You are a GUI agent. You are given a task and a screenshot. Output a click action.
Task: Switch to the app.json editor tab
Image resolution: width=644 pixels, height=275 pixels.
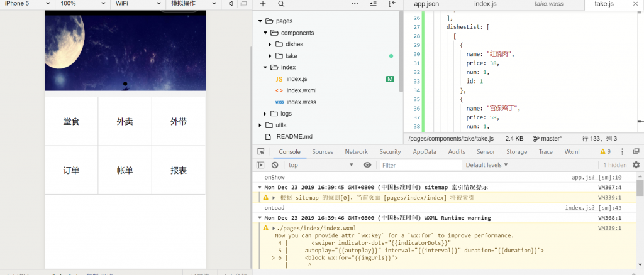tap(426, 4)
